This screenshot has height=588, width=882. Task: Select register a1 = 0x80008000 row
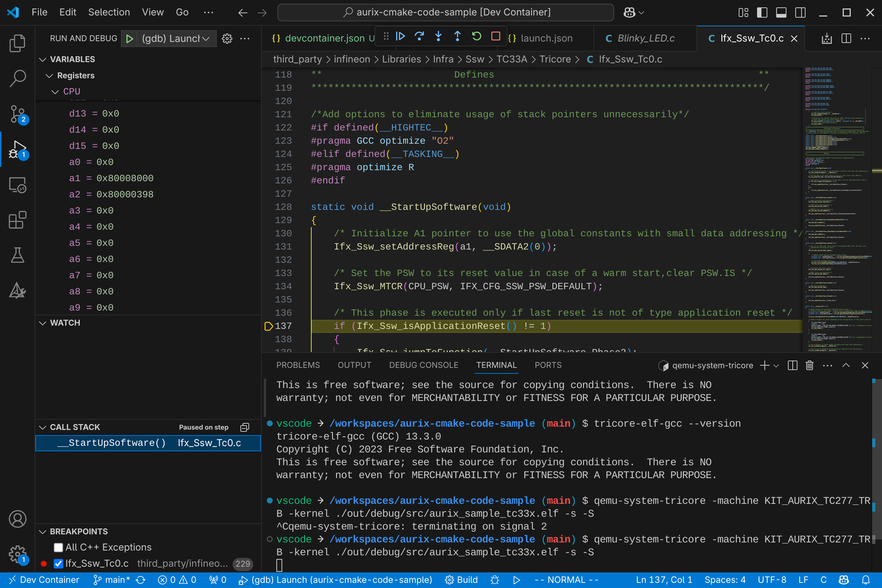(x=148, y=178)
